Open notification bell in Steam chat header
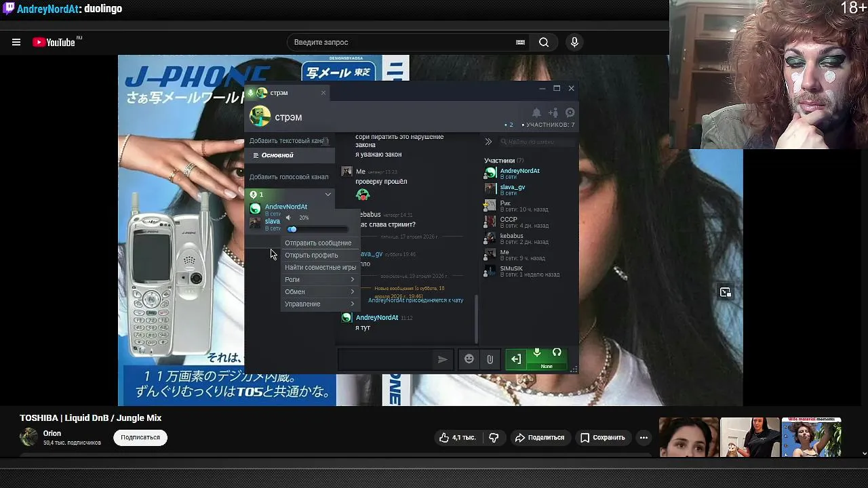The height and width of the screenshot is (488, 868). (x=536, y=113)
